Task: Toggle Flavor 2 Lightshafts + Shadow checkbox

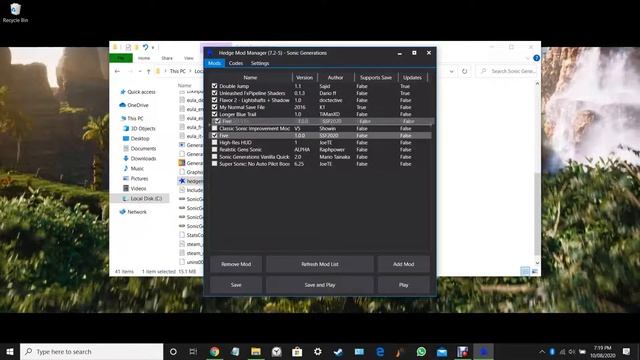Action: point(215,100)
